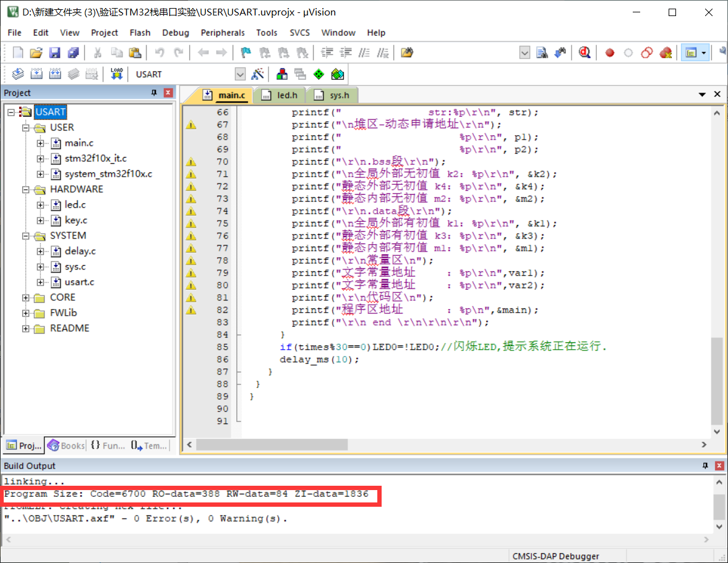
Task: Toggle the bookmark flag icon
Action: coord(246,53)
